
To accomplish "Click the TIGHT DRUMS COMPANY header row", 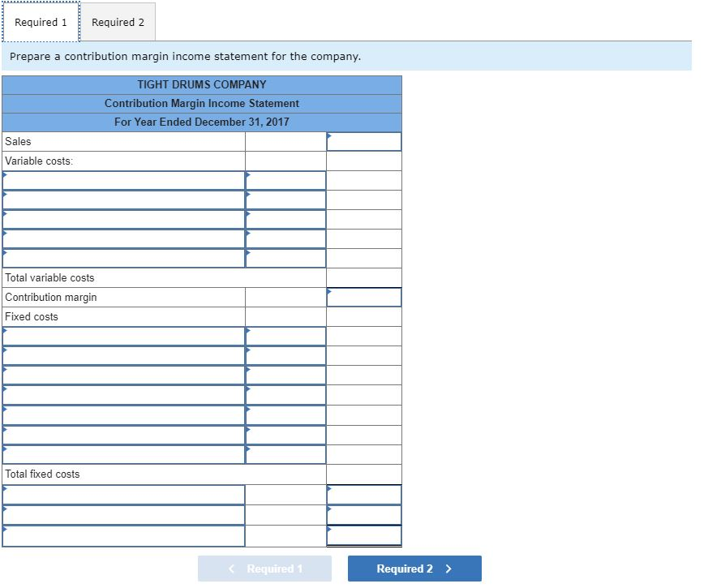I will click(x=201, y=84).
